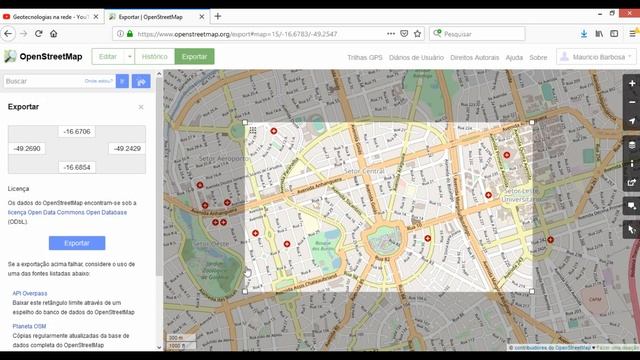Open Diários de Usuário page

pyautogui.click(x=416, y=58)
